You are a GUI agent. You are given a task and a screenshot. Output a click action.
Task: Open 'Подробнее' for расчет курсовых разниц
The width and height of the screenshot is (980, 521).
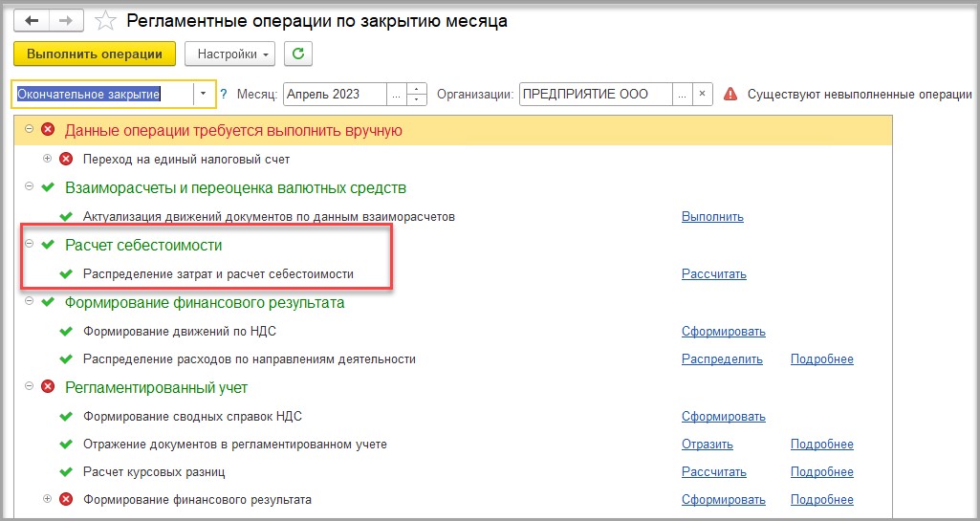tap(822, 471)
